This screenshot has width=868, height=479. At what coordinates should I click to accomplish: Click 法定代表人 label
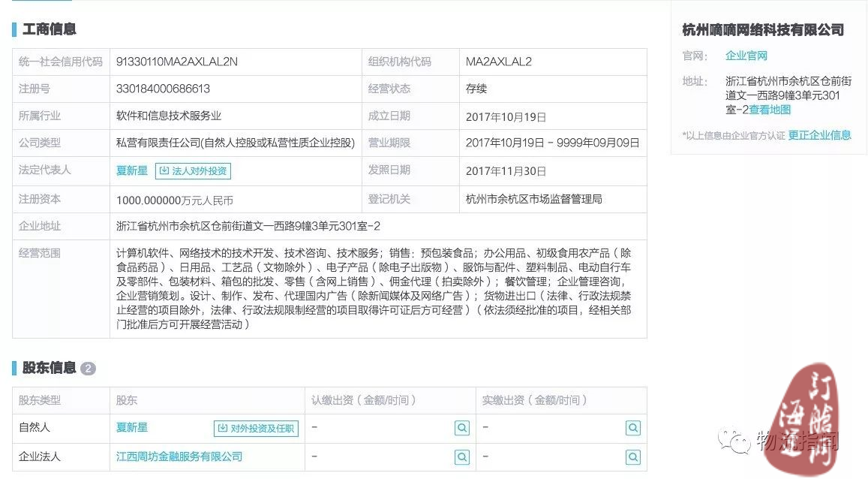point(45,170)
